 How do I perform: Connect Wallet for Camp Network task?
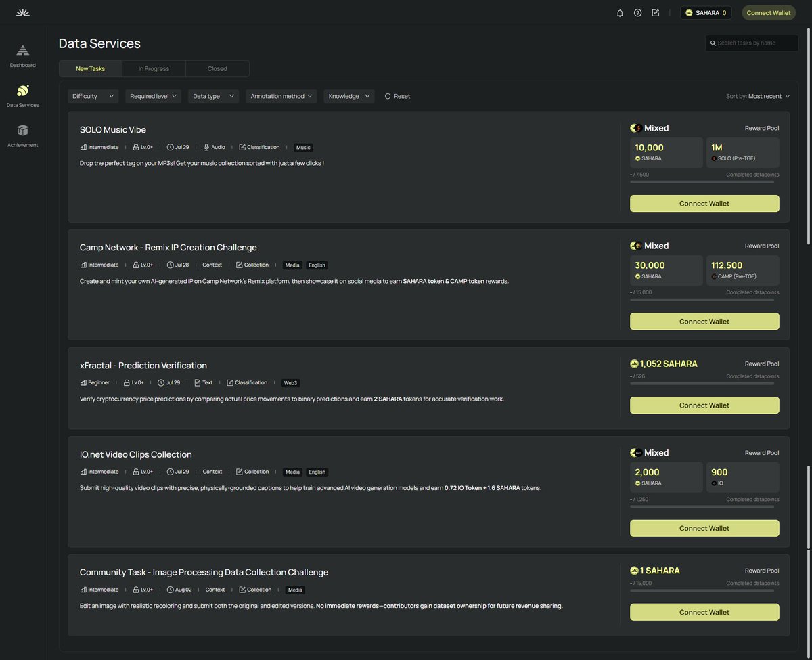(704, 321)
